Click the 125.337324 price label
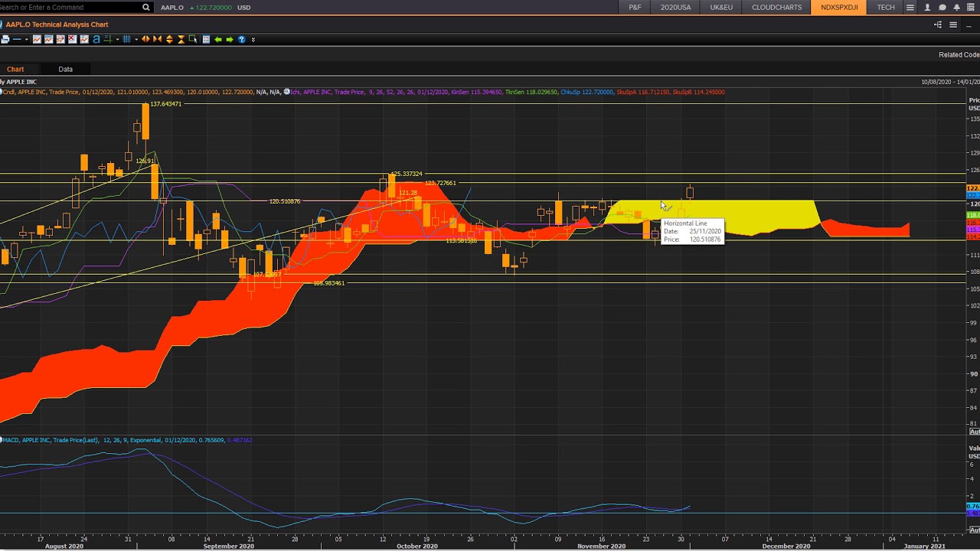 point(407,174)
